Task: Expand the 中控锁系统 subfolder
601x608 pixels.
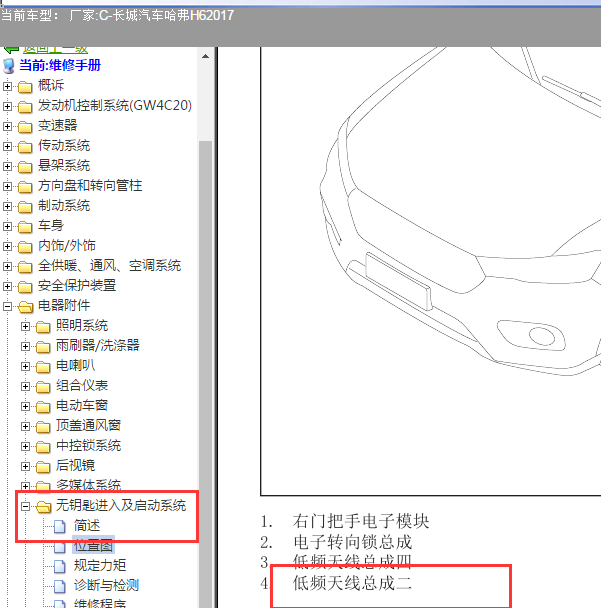Action: tap(25, 446)
